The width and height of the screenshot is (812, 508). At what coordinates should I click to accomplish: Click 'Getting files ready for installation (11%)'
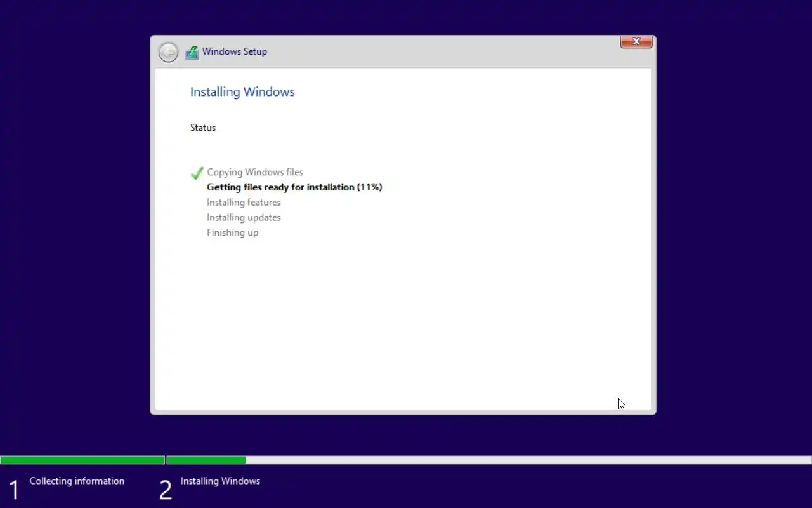click(294, 187)
